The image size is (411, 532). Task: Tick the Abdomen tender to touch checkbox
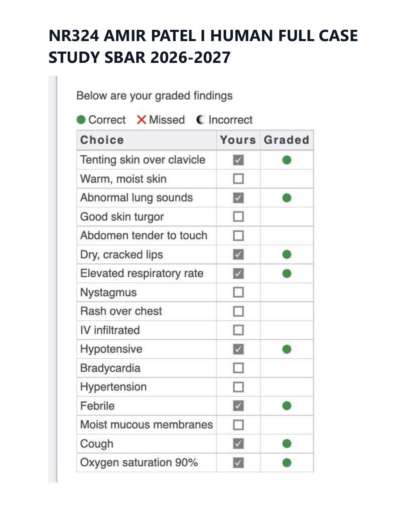(x=239, y=235)
